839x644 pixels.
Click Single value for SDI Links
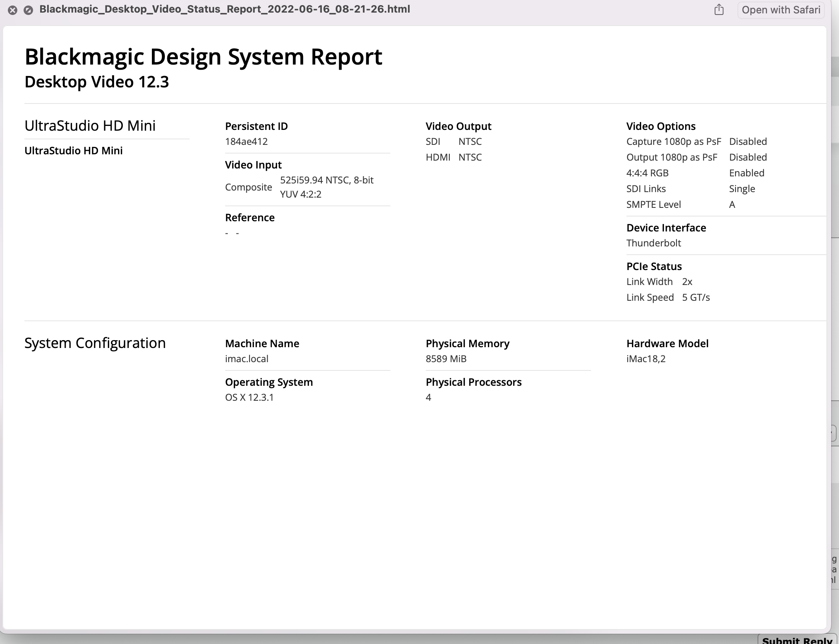(x=742, y=189)
